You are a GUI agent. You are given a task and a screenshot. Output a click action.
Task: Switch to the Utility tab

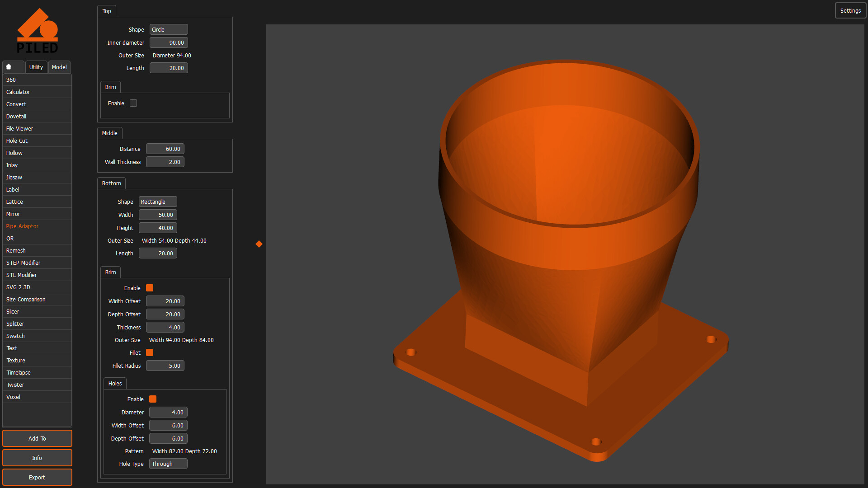click(x=36, y=67)
